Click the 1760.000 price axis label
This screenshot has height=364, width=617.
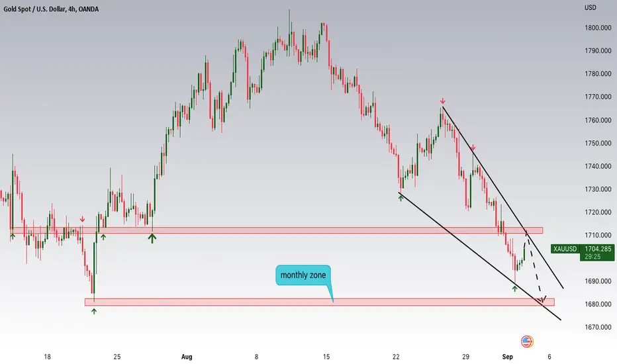pyautogui.click(x=598, y=120)
